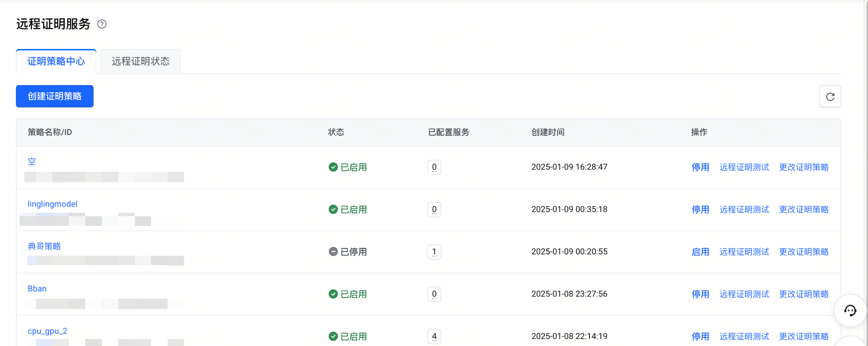868x346 pixels.
Task: Click the 已配置服务 column header
Action: [449, 132]
